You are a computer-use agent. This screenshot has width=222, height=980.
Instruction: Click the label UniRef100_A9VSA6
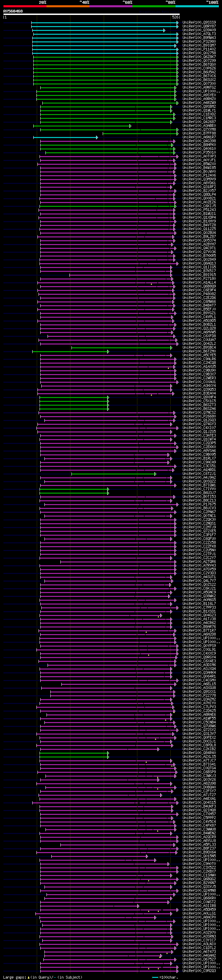coord(199,451)
